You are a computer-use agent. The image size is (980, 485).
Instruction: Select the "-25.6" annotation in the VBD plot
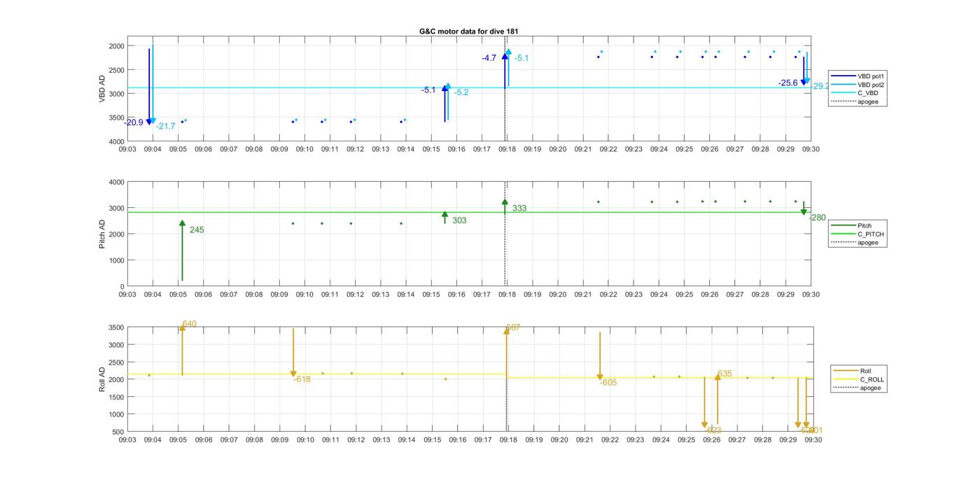[x=788, y=83]
